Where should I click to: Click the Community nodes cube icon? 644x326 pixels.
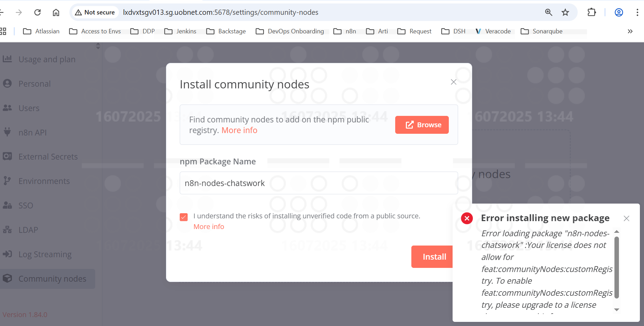pyautogui.click(x=7, y=279)
